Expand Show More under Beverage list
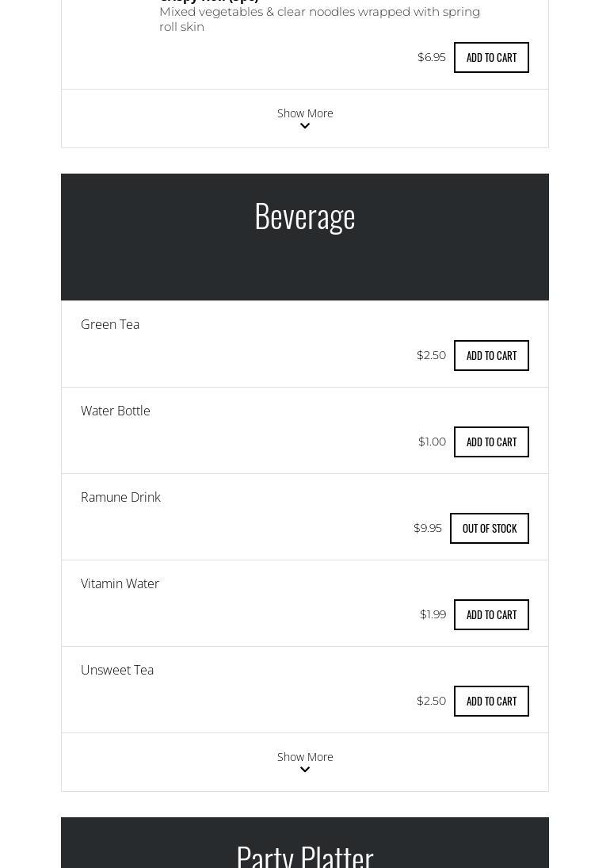 [305, 762]
